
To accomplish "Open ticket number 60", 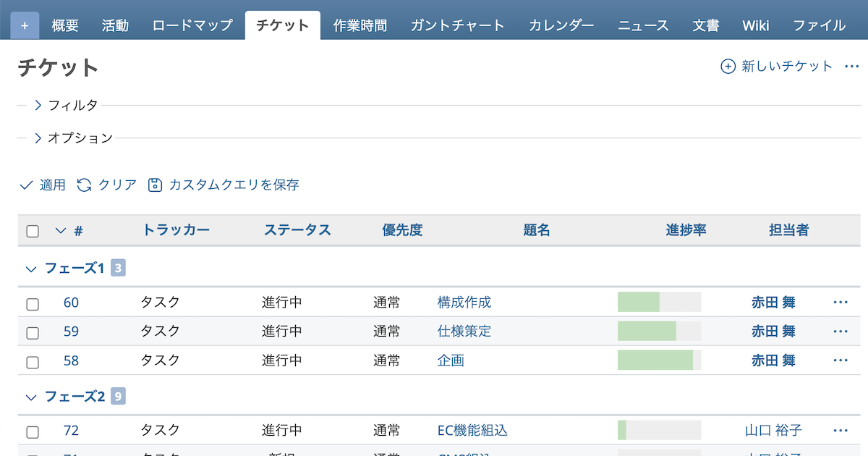I will click(x=71, y=303).
